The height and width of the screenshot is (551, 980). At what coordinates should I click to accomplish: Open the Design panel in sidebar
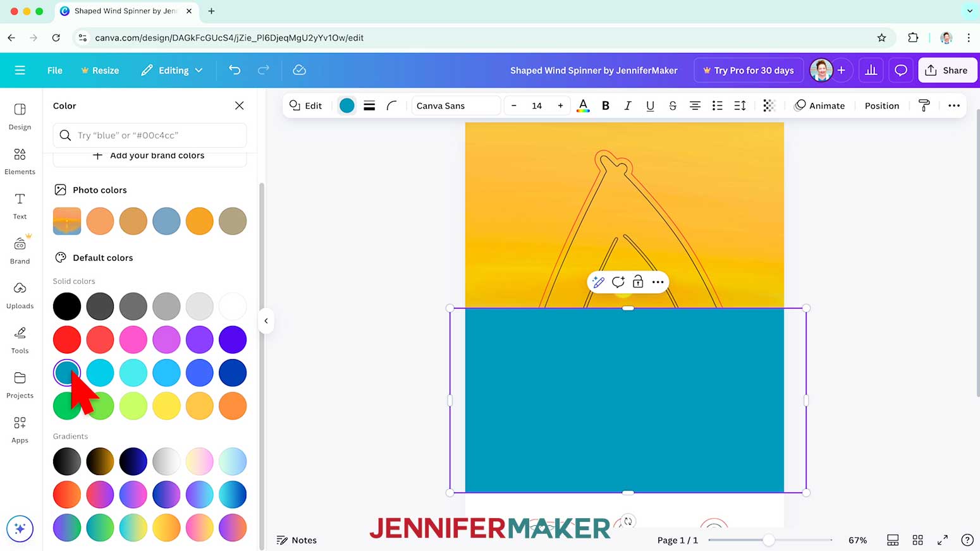click(x=20, y=117)
